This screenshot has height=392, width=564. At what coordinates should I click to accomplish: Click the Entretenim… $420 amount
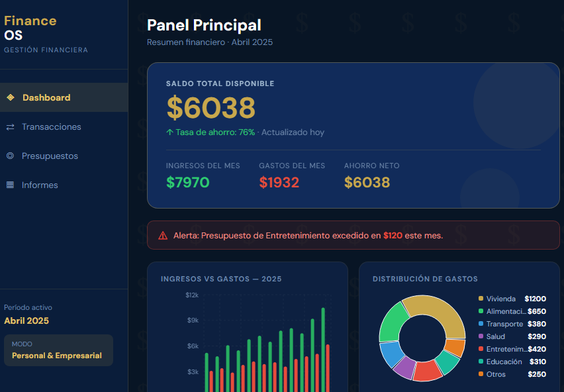(x=537, y=349)
